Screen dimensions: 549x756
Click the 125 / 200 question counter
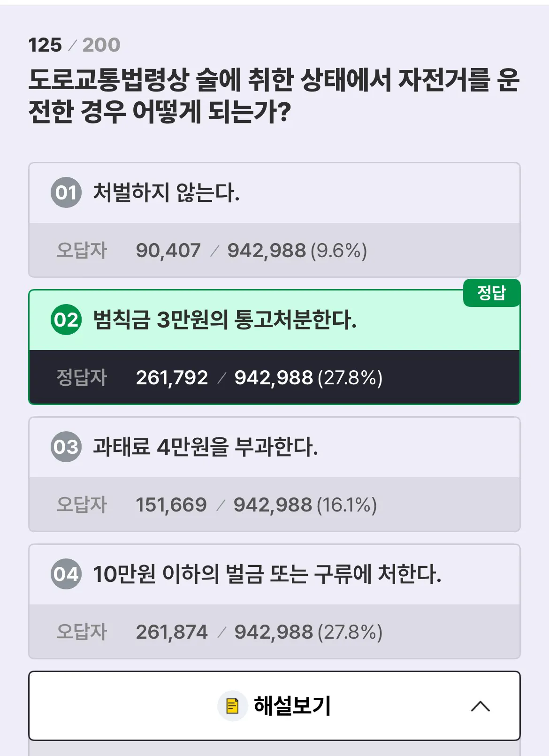(74, 45)
